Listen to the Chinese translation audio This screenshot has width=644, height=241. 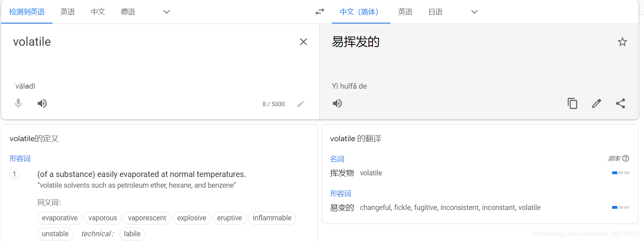337,103
